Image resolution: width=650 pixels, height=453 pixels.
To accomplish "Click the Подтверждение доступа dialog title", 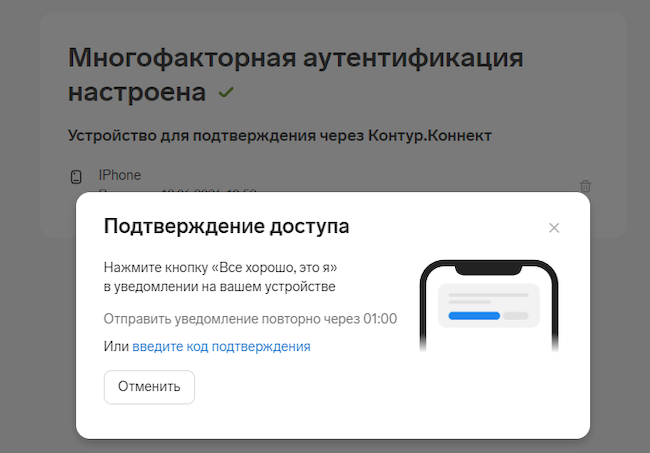I will click(x=226, y=226).
